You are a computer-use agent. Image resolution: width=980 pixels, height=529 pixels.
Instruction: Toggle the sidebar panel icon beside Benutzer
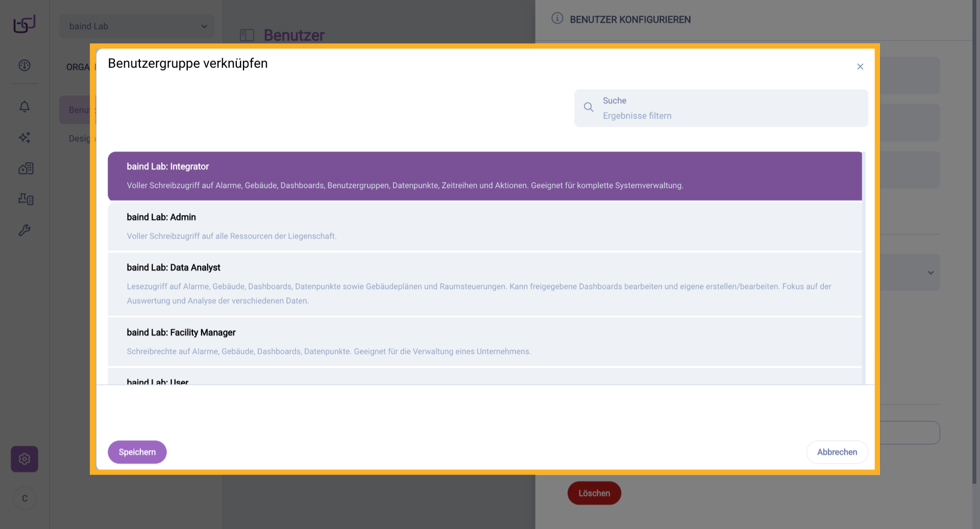(x=247, y=35)
